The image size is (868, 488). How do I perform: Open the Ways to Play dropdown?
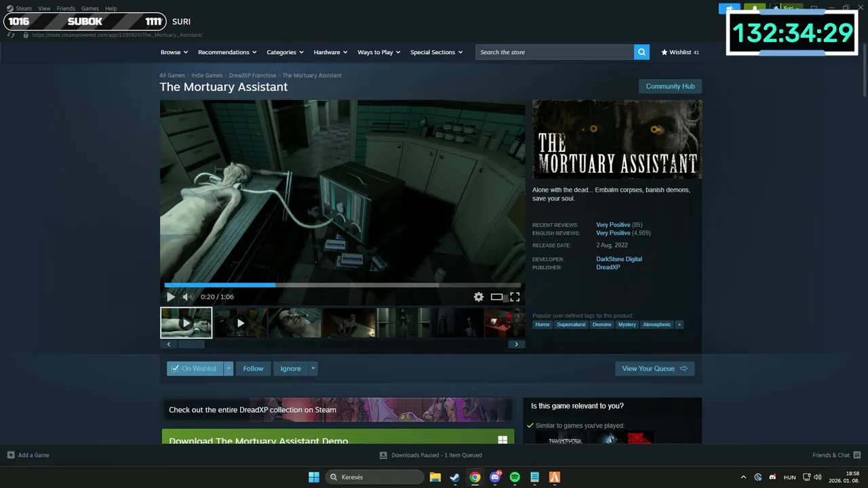pos(379,52)
